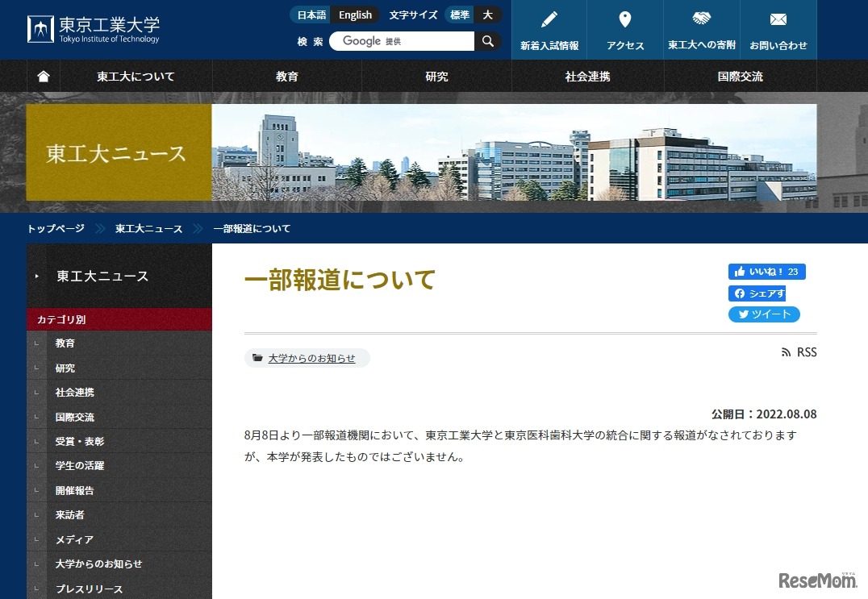Viewport: 868px width, 599px height.
Task: Click the RSS feed icon
Action: [x=787, y=352]
